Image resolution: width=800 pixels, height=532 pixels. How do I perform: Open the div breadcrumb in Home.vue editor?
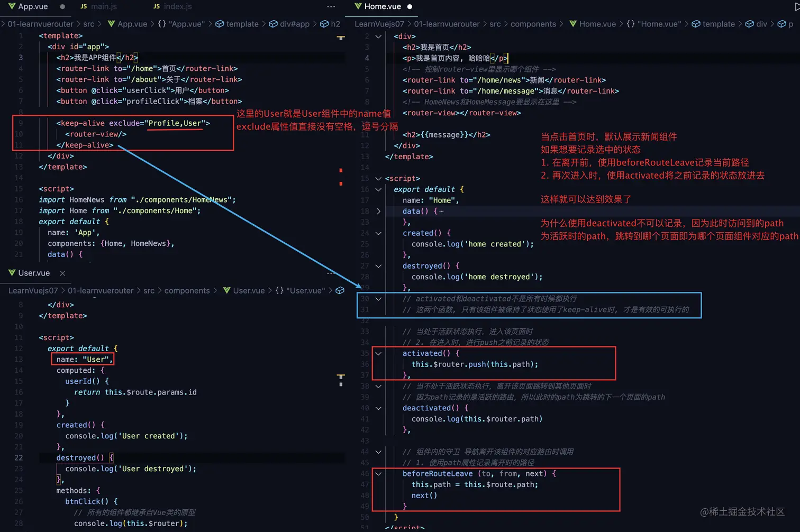(x=756, y=24)
